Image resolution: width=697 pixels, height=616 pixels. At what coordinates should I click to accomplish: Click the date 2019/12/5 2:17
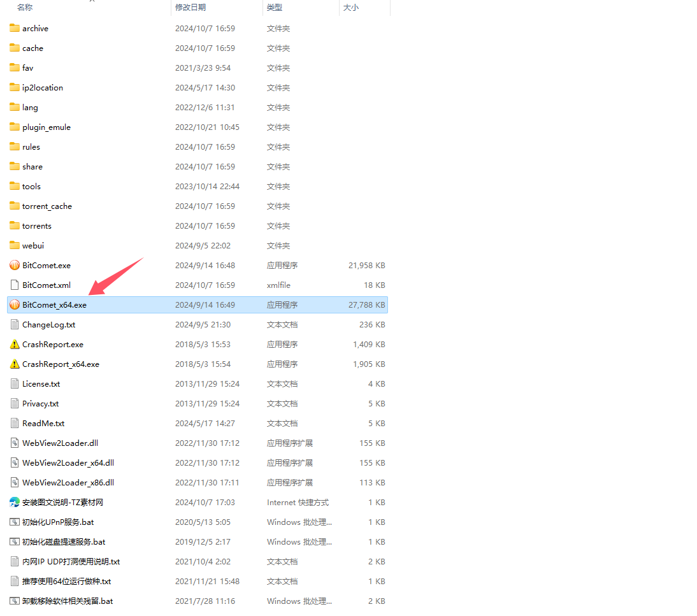[203, 541]
